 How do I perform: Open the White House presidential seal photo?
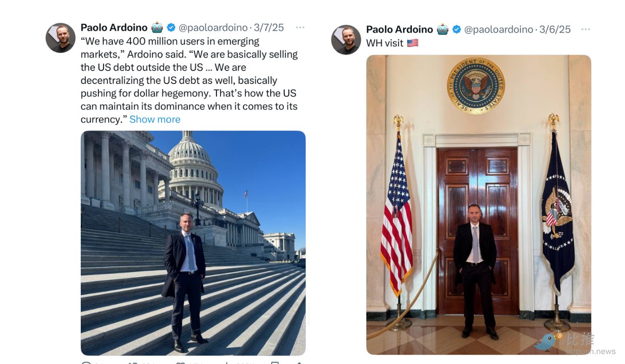point(479,205)
